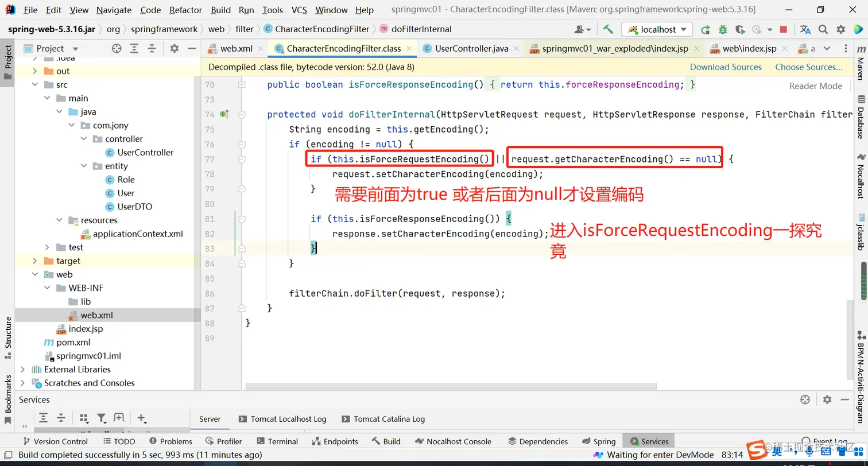The image size is (868, 466).
Task: Run with Coverage shield icon
Action: [x=740, y=29]
